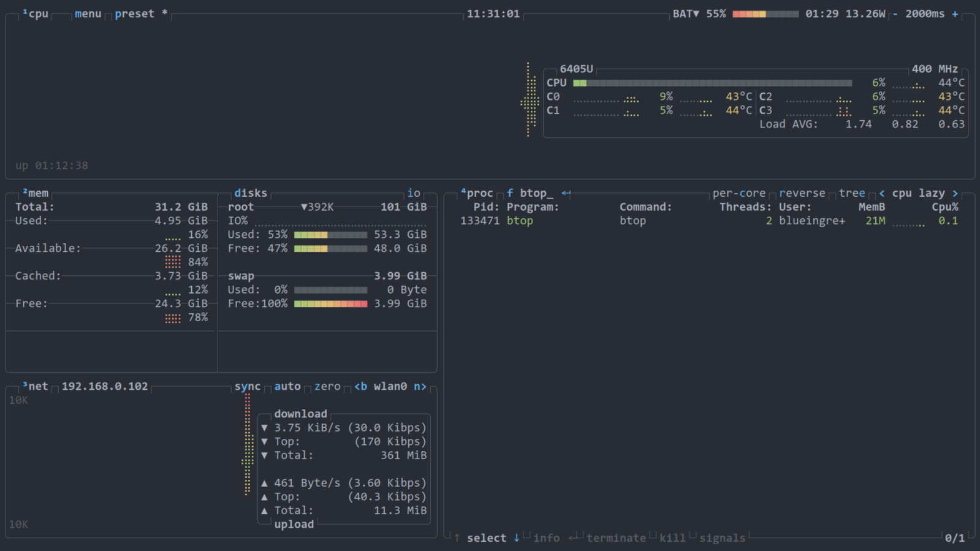
Task: Toggle the per-core process CPU option
Action: [739, 193]
